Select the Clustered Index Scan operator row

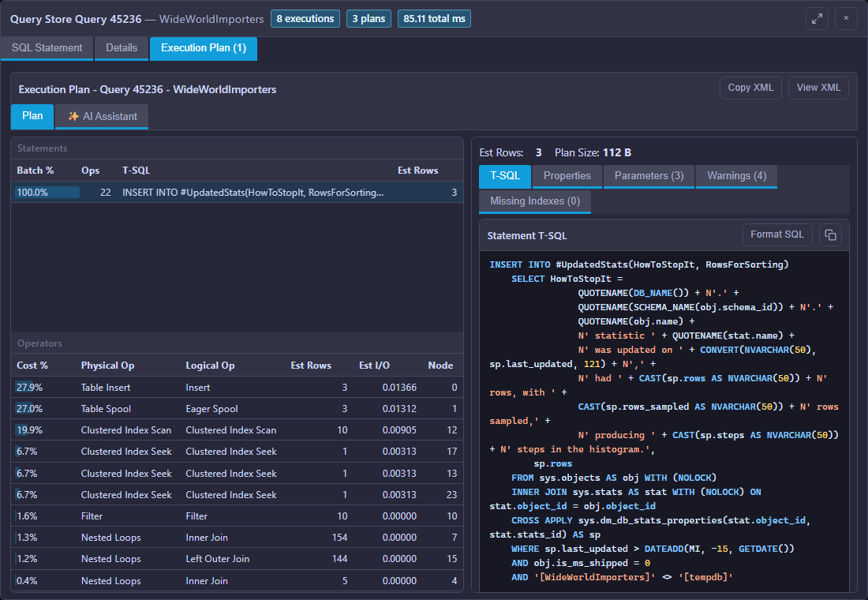click(237, 430)
